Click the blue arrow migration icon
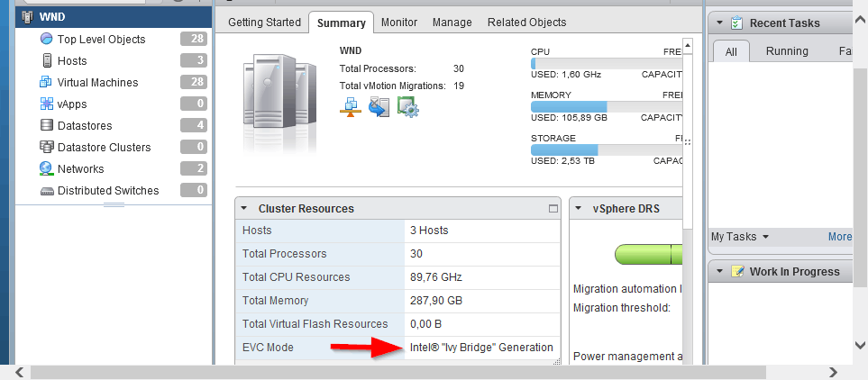This screenshot has width=868, height=380. coord(379,107)
